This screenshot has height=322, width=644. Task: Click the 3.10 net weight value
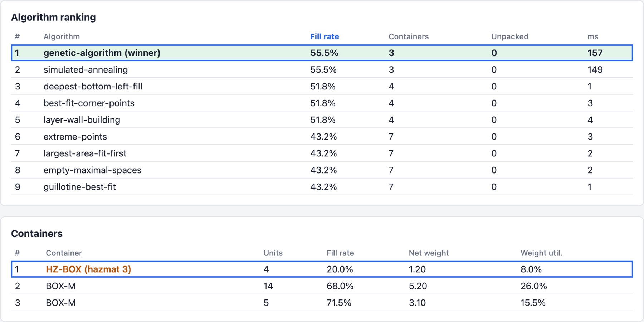point(417,303)
